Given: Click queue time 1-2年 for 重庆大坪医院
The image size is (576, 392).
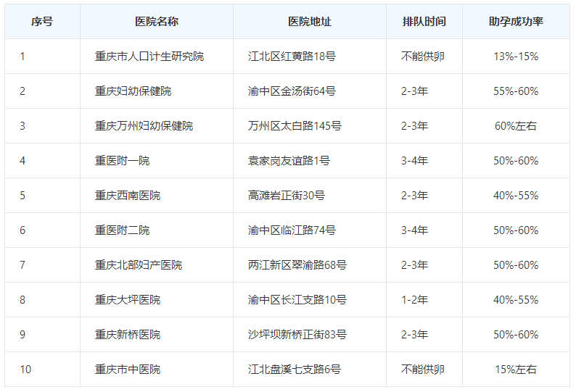Looking at the screenshot, I should click(x=415, y=300).
